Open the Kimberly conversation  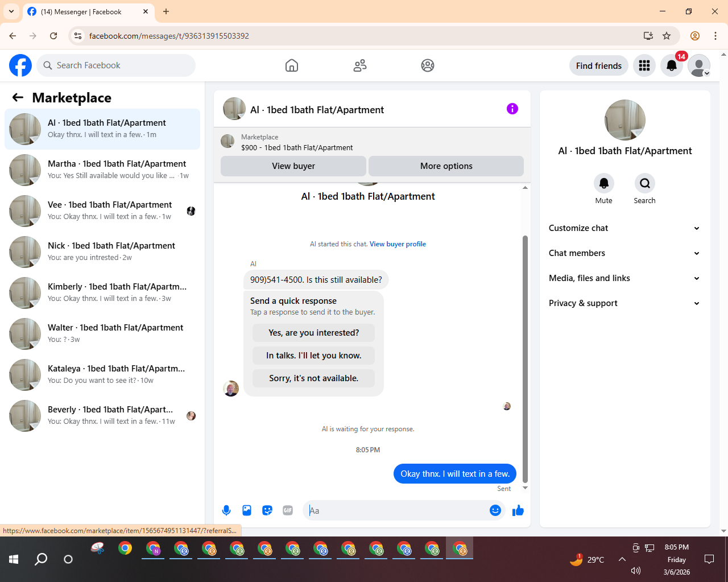(x=102, y=293)
